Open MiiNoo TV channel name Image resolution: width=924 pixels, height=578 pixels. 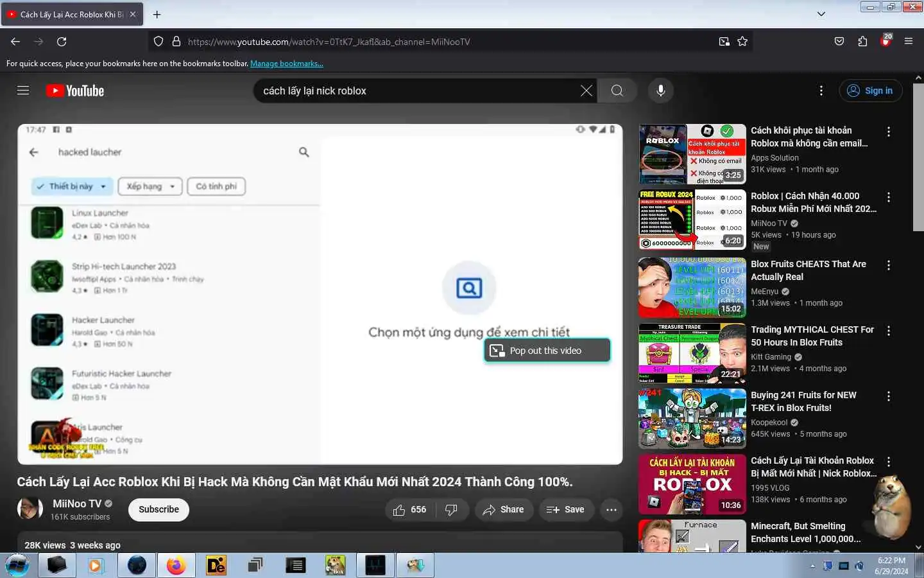(x=77, y=504)
